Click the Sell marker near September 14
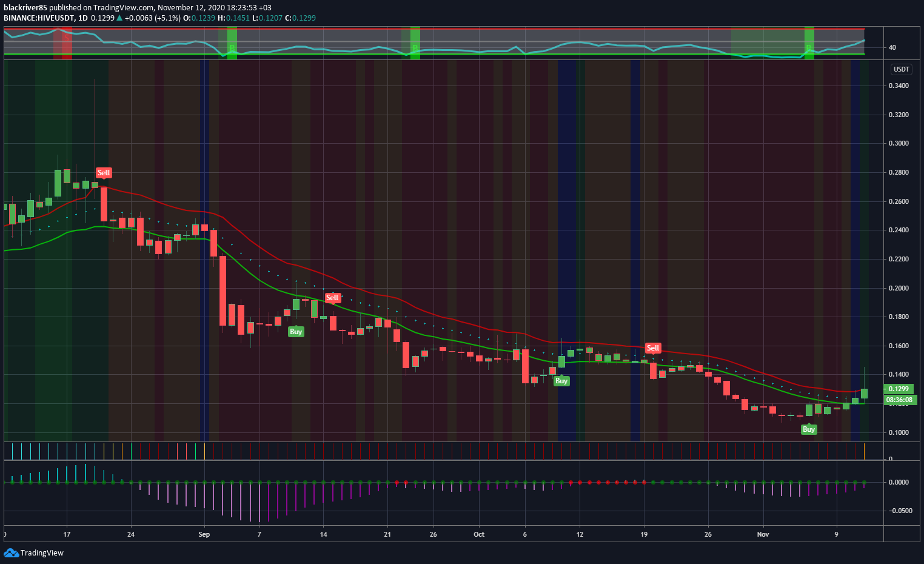This screenshot has width=924, height=564. [332, 297]
